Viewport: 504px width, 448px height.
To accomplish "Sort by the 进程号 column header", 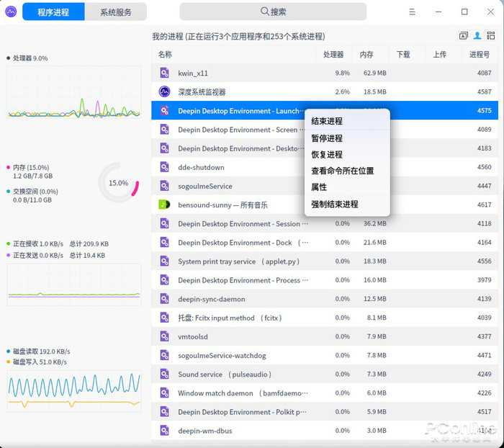I will (x=479, y=54).
